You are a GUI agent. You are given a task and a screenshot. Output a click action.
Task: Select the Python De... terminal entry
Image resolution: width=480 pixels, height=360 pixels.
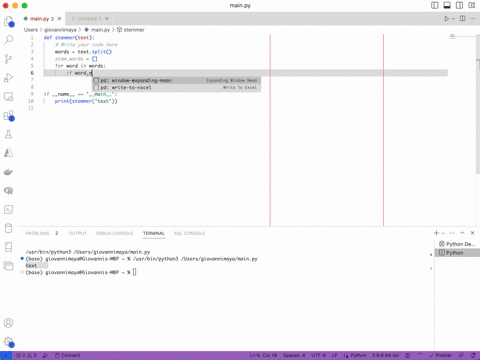tap(457, 244)
